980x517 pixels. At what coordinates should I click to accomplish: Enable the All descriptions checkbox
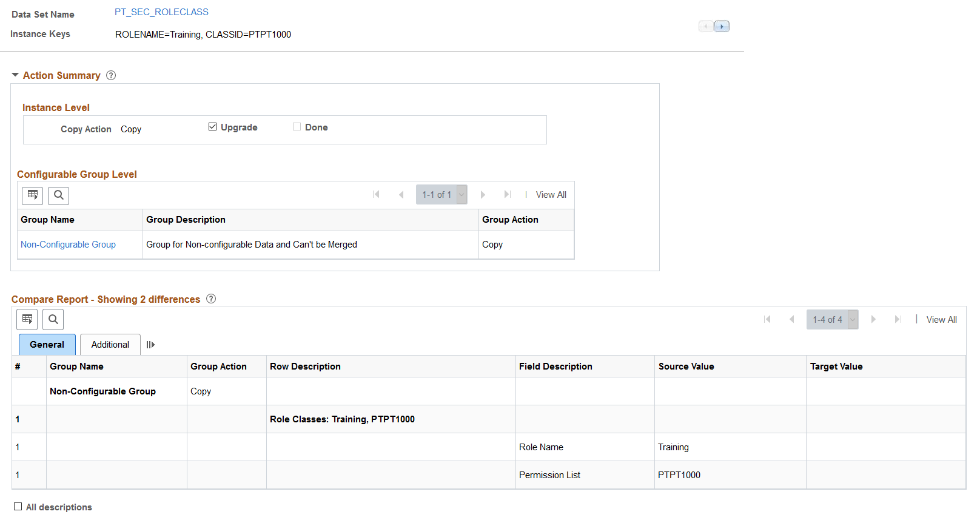click(18, 507)
